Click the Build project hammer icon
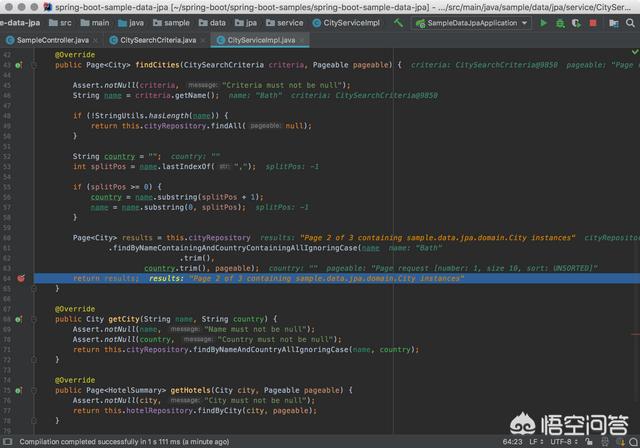 click(399, 22)
